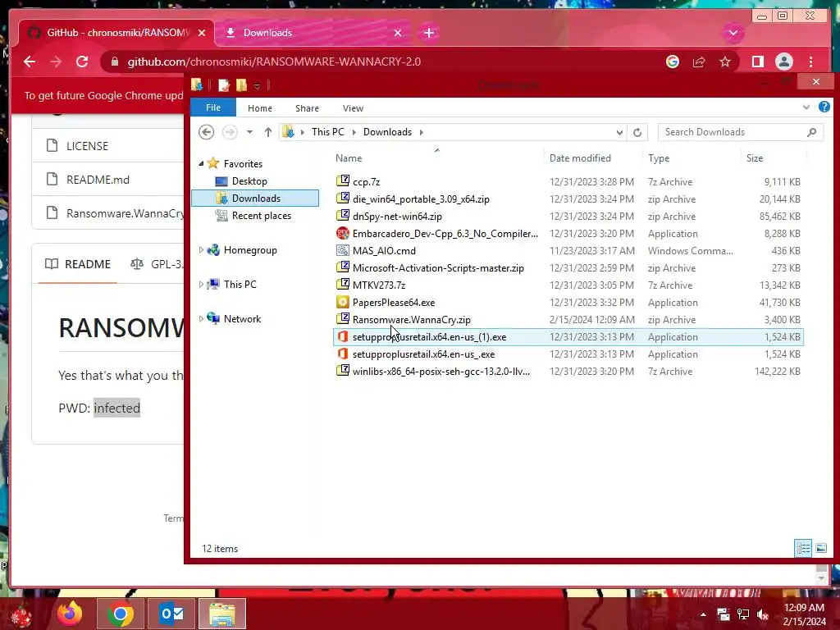Select the README tab on GitHub page
Viewport: 840px width, 630px height.
coord(78,264)
